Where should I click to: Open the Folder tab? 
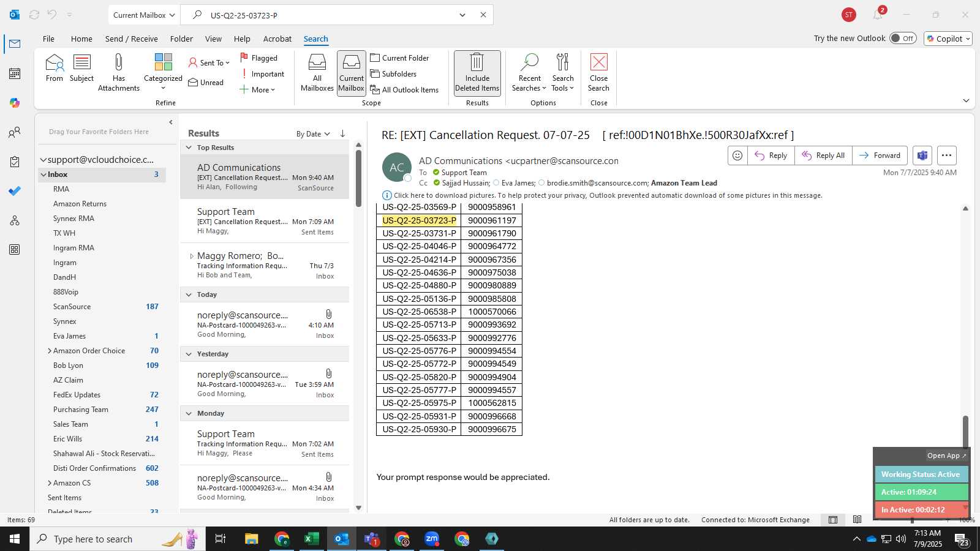(181, 39)
